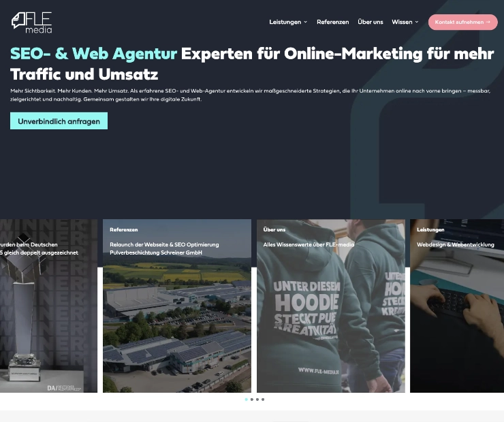Go to the Über uns page
Screen dimensions: 504x422
pyautogui.click(x=371, y=22)
